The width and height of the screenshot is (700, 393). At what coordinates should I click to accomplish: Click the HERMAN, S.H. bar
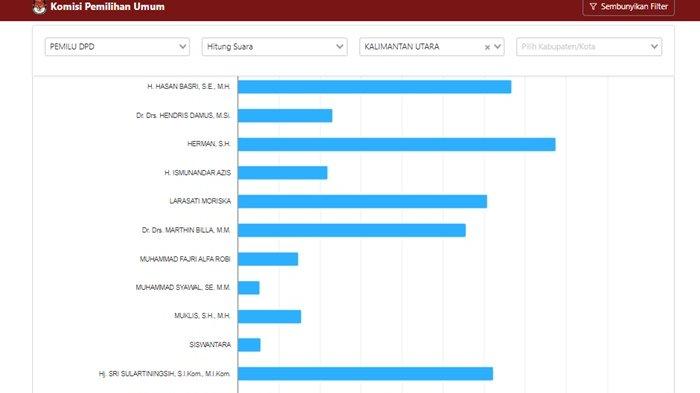[397, 144]
